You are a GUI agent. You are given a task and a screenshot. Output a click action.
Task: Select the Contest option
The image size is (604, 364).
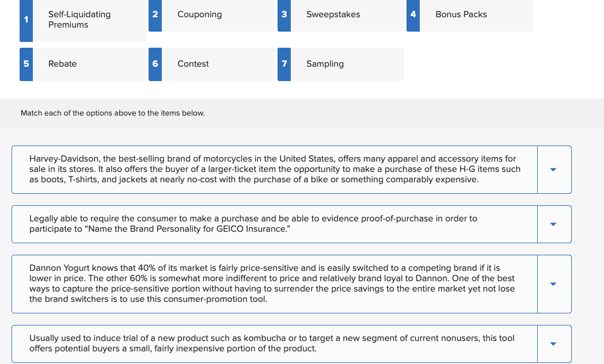point(193,64)
